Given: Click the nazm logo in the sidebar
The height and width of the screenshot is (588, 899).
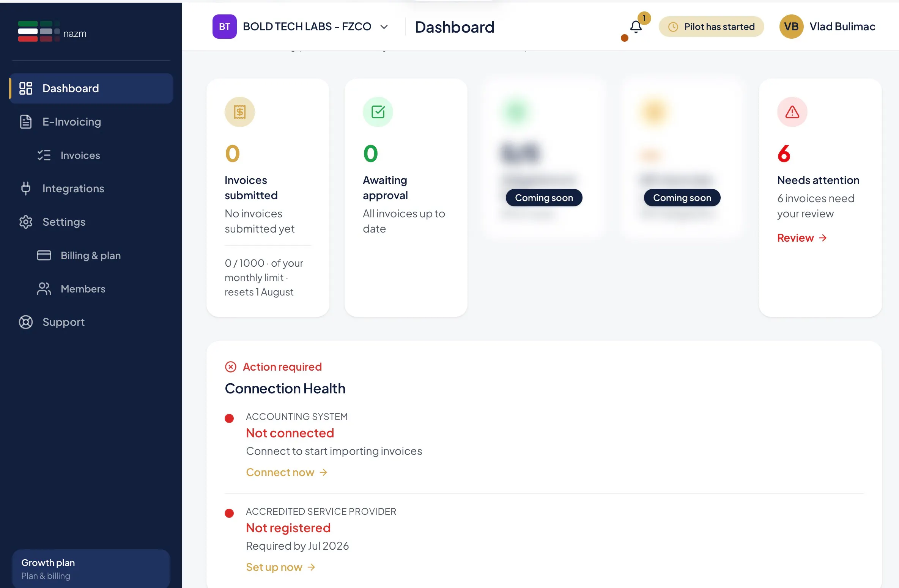Looking at the screenshot, I should [x=52, y=31].
